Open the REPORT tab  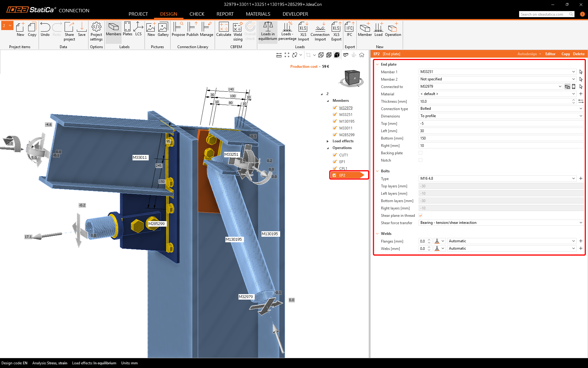coord(225,14)
